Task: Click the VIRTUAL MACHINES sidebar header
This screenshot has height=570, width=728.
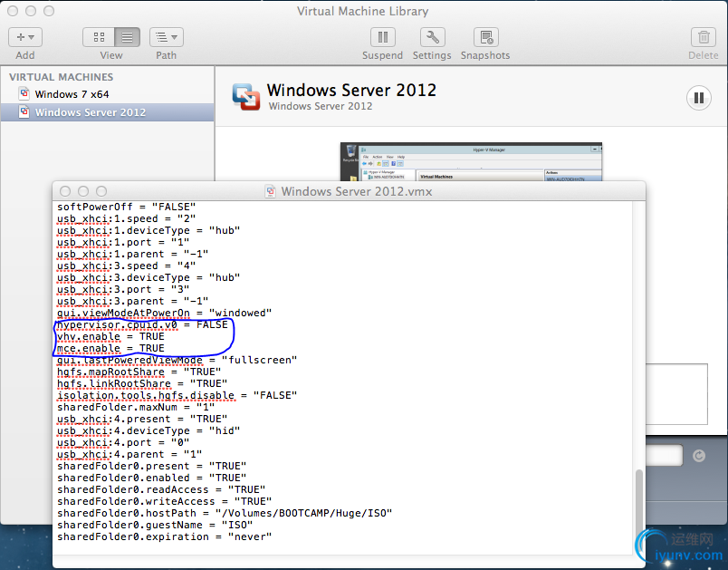Action: pos(62,77)
